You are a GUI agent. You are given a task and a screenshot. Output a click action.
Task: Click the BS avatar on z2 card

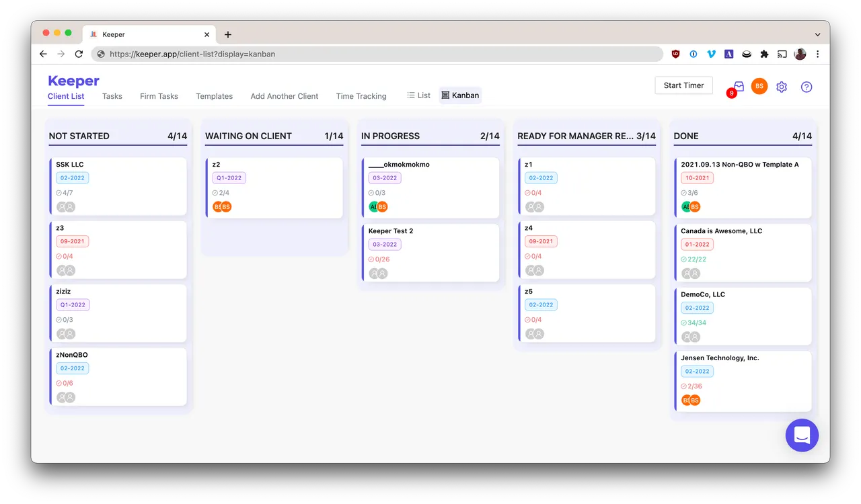223,207
